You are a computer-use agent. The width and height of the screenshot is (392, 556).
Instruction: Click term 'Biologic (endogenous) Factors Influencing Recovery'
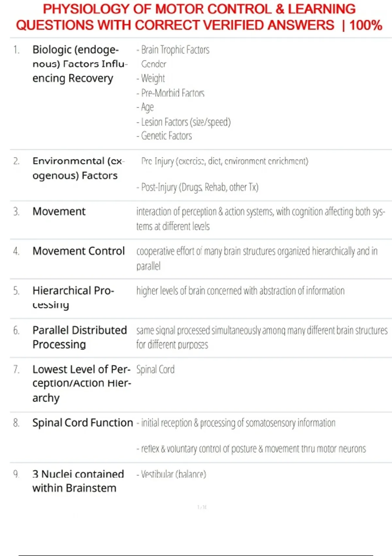[78, 64]
